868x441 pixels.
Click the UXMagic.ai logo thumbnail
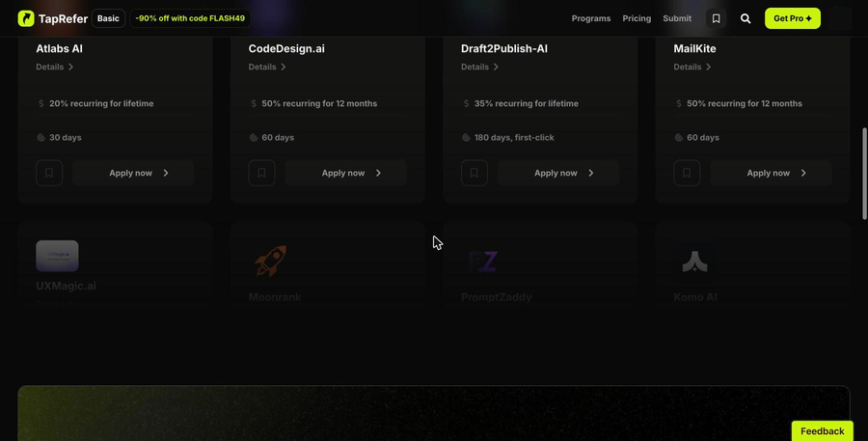[x=57, y=256]
